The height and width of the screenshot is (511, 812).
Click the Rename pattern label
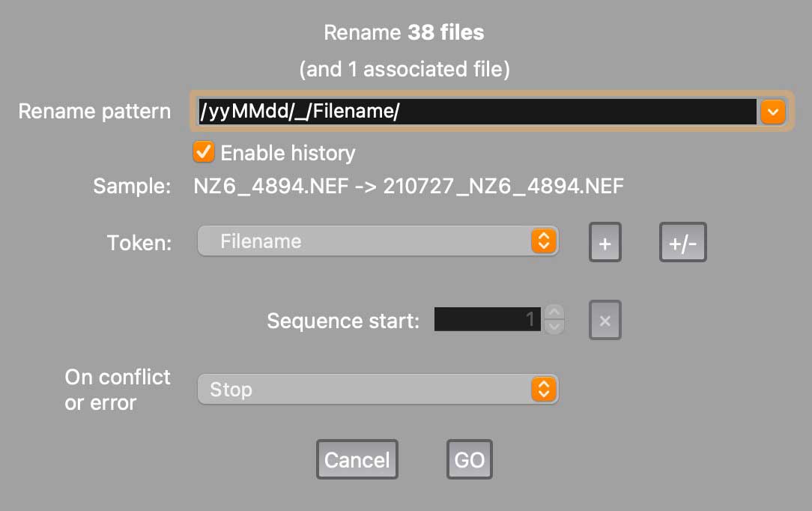[94, 112]
